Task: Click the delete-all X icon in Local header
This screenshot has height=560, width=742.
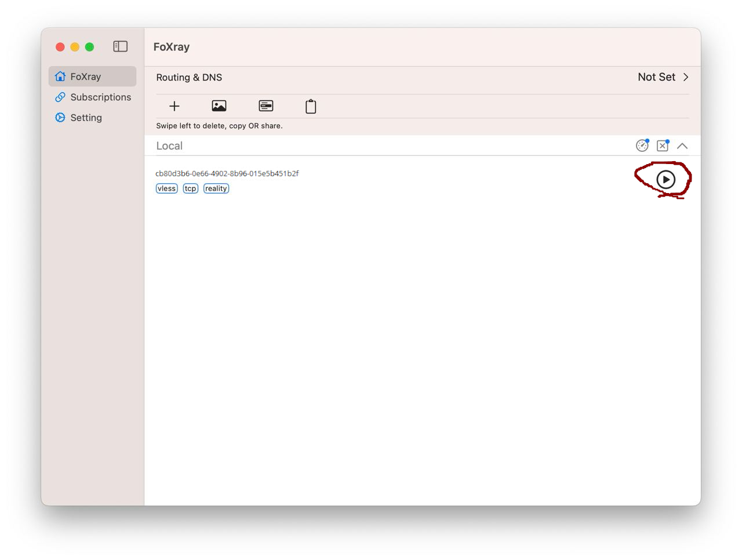Action: [x=663, y=146]
